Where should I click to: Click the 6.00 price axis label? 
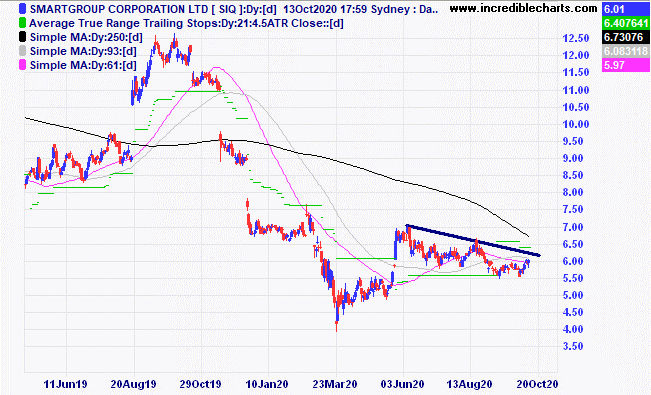pyautogui.click(x=573, y=261)
